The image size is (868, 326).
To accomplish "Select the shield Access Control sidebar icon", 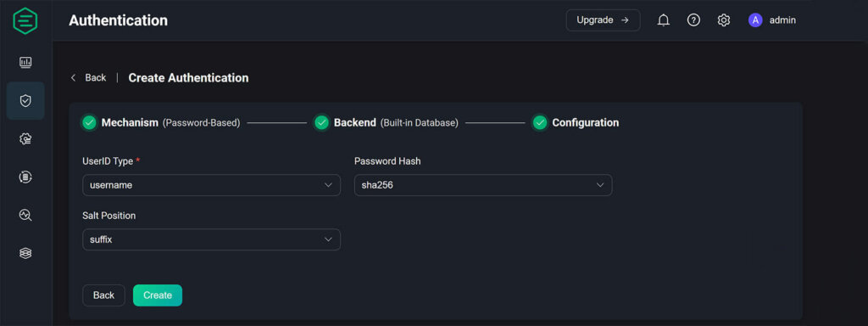I will pos(25,101).
